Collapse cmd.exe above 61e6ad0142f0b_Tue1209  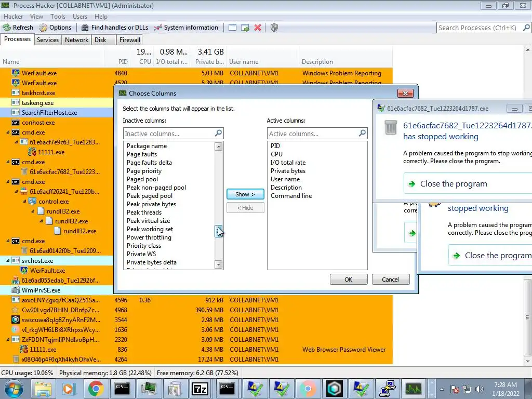(x=8, y=241)
